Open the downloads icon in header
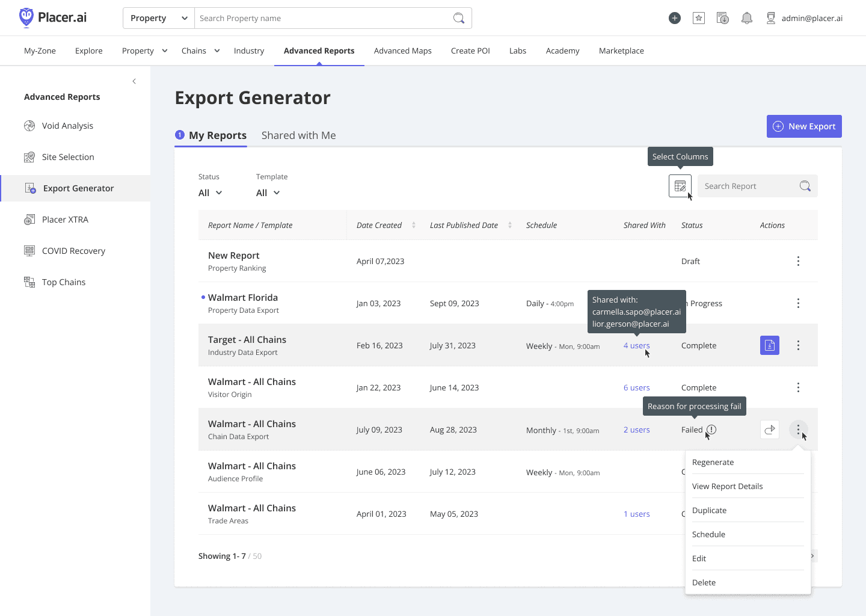The height and width of the screenshot is (616, 866). tap(723, 18)
